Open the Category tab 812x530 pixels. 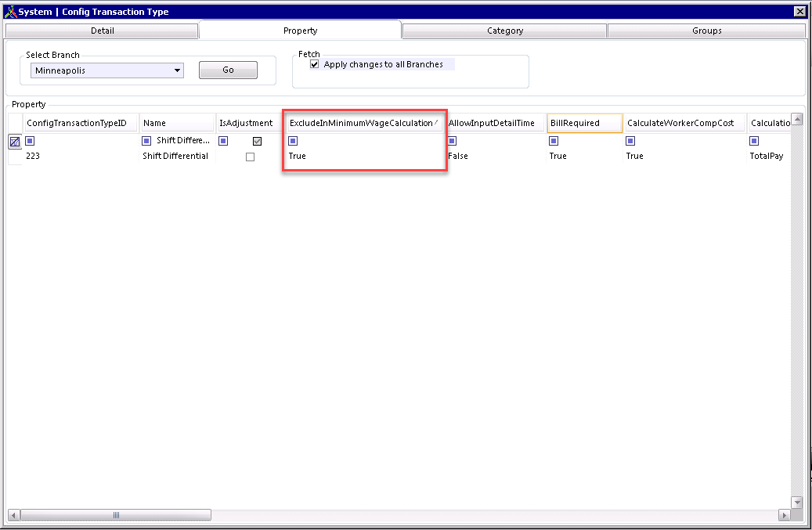pyautogui.click(x=505, y=31)
